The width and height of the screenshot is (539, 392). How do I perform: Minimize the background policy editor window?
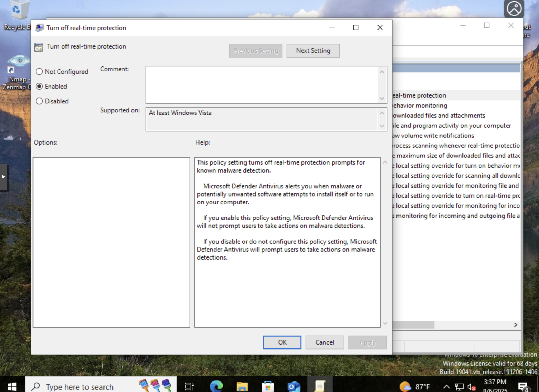pos(463,26)
